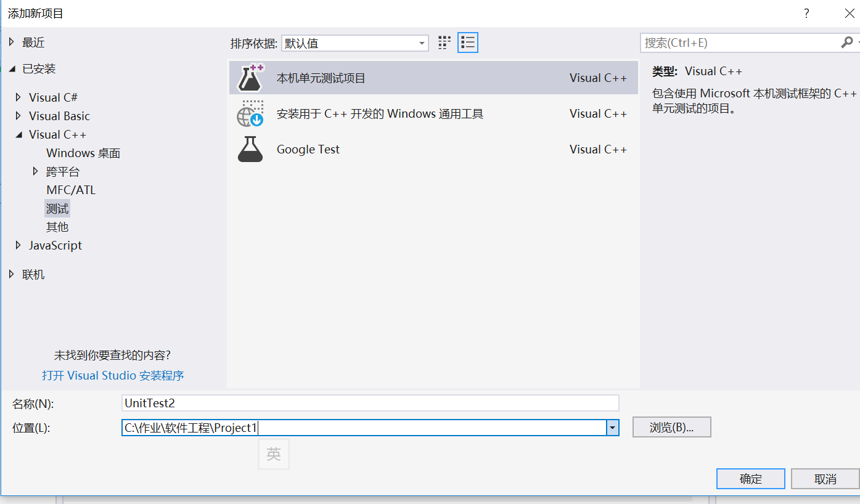Click Visual C++ label on 本机单元测试项目 row

tap(598, 78)
